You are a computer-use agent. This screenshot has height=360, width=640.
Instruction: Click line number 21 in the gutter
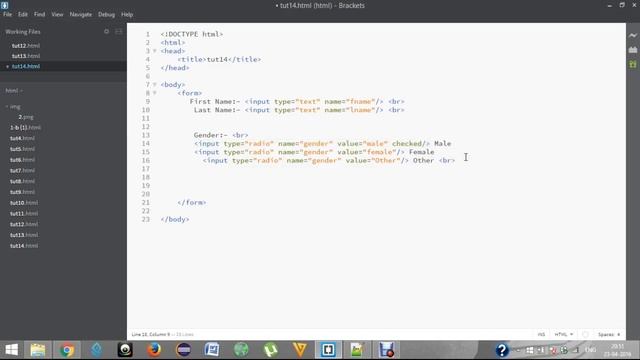click(x=146, y=202)
